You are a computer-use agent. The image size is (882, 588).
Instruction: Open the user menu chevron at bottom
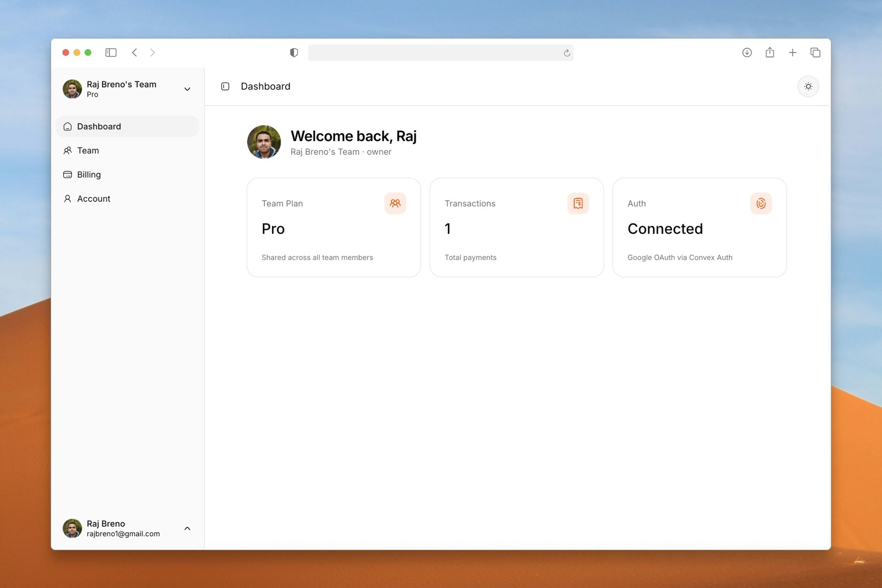tap(187, 528)
